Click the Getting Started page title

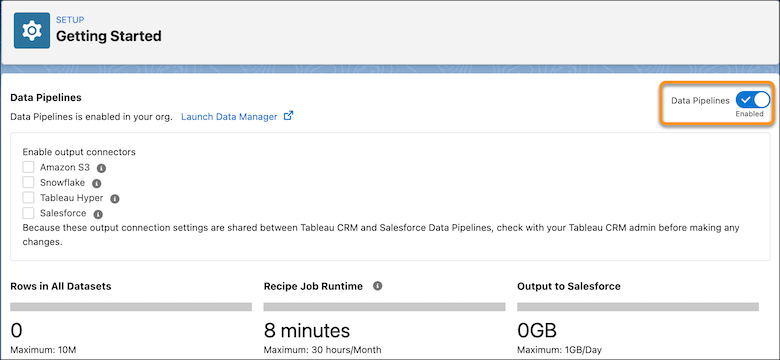tap(108, 36)
